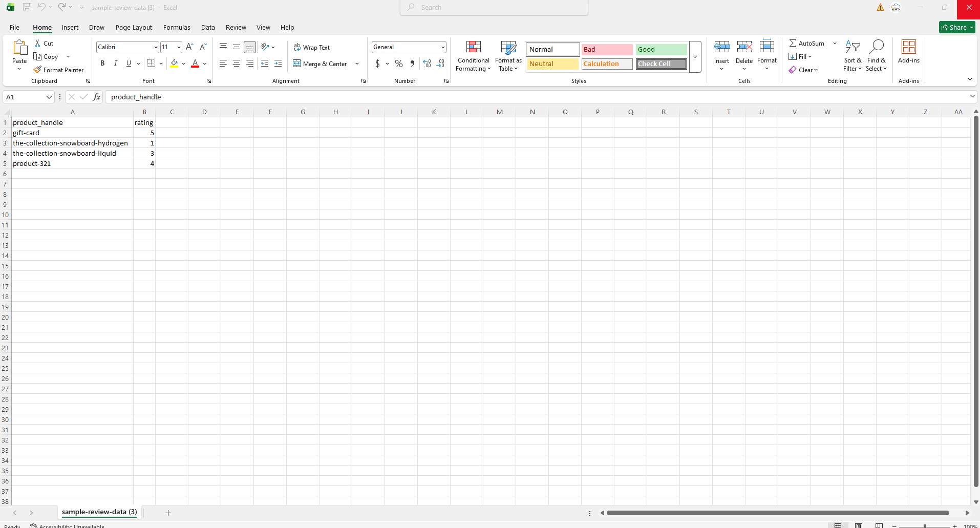Click the Conditional Formatting icon

473,48
